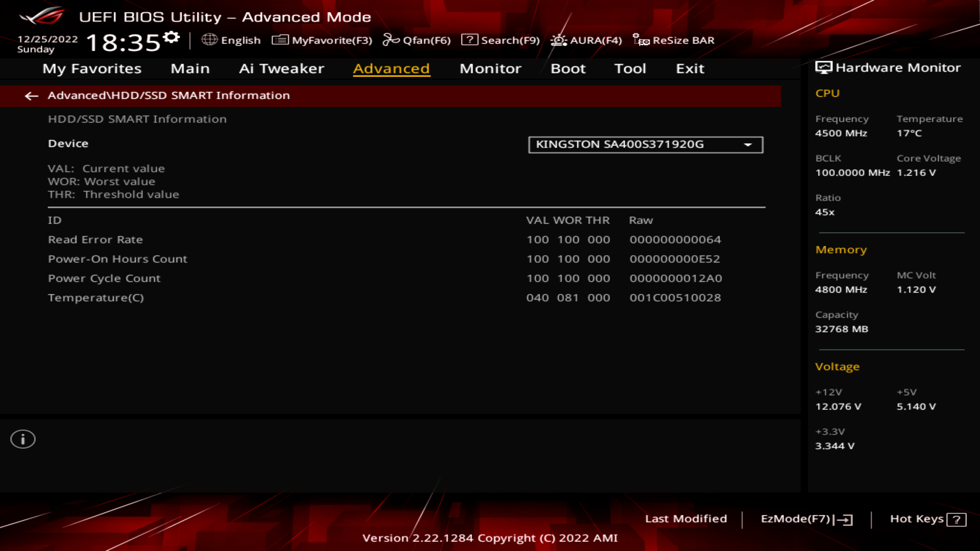Click the ID column header
The width and height of the screenshot is (980, 551).
(x=54, y=220)
